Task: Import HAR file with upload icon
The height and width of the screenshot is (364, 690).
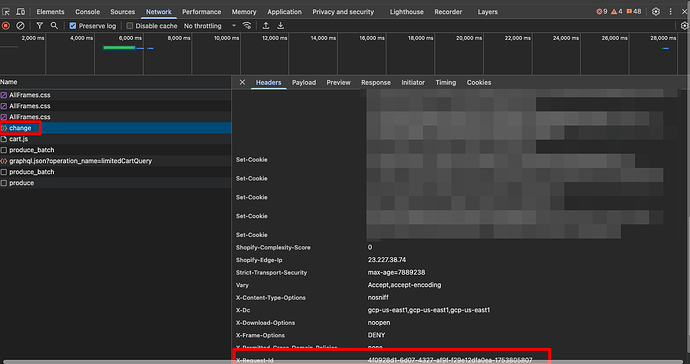Action: (x=266, y=26)
